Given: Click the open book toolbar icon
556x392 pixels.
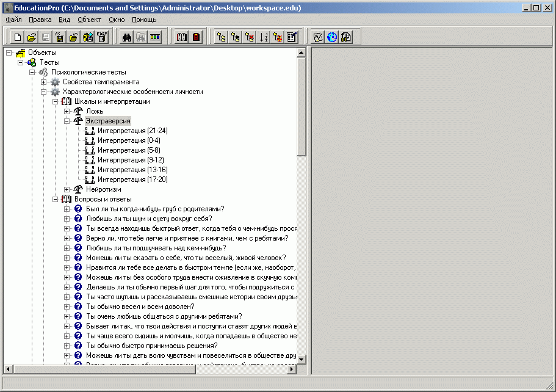Looking at the screenshot, I should [181, 37].
